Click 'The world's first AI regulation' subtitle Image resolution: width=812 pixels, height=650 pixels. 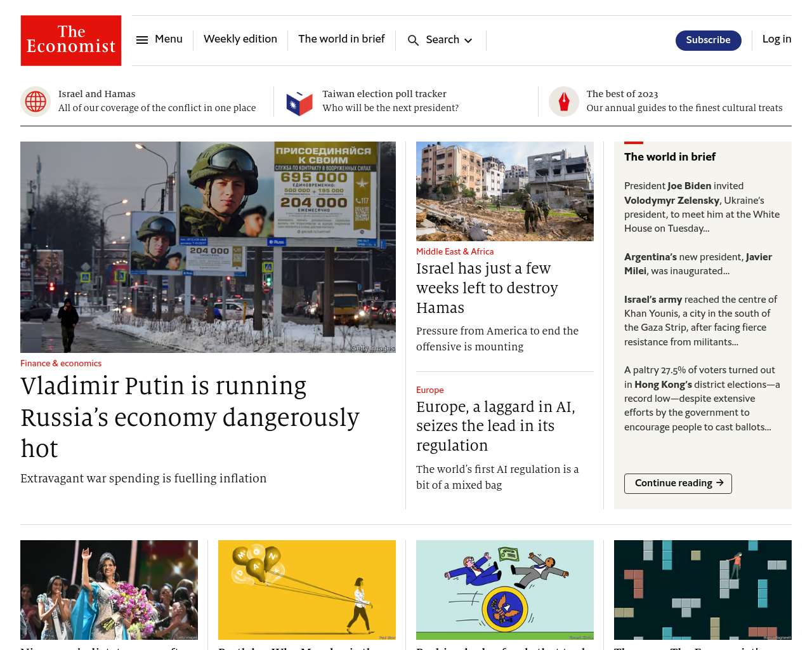(497, 477)
